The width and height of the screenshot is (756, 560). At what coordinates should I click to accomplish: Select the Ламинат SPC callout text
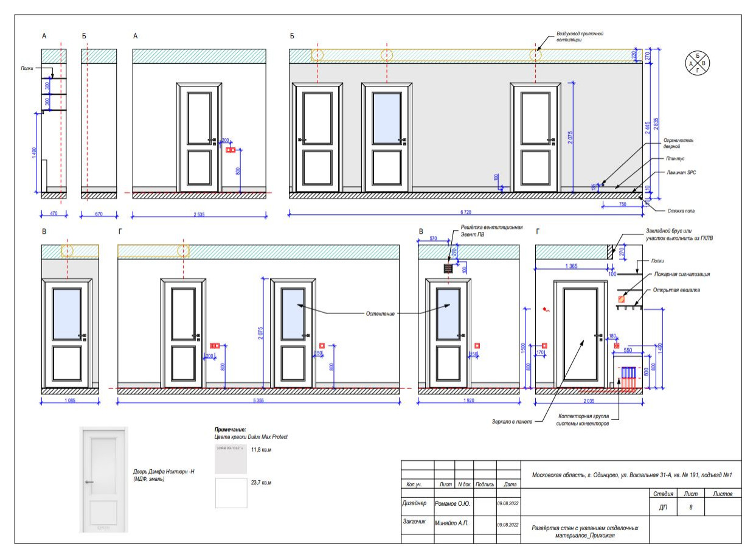(x=681, y=173)
